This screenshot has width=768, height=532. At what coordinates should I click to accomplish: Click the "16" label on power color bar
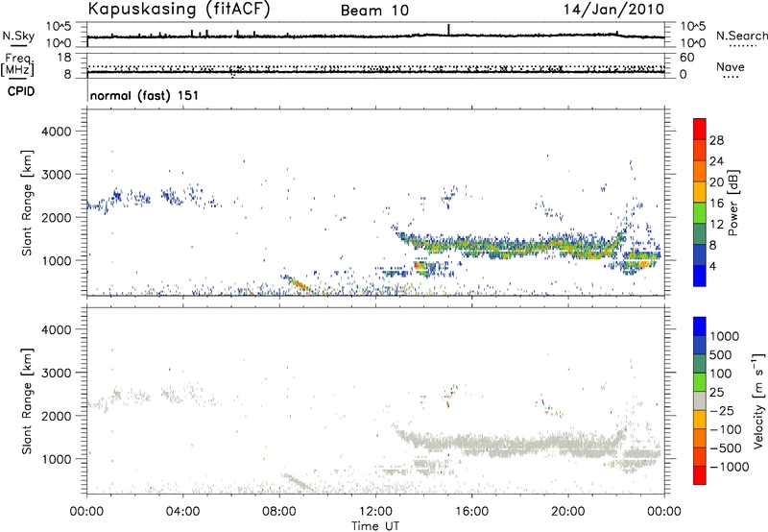point(716,204)
